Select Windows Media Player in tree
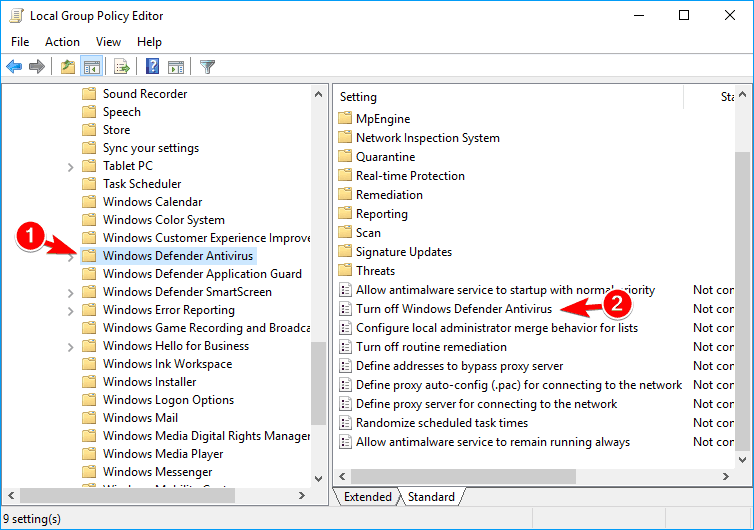The image size is (754, 530). point(163,454)
